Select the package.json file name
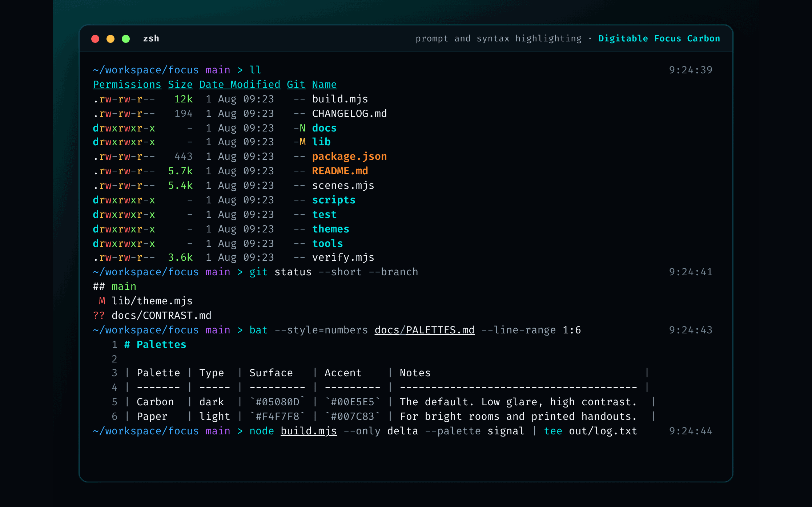The width and height of the screenshot is (812, 507). click(349, 157)
